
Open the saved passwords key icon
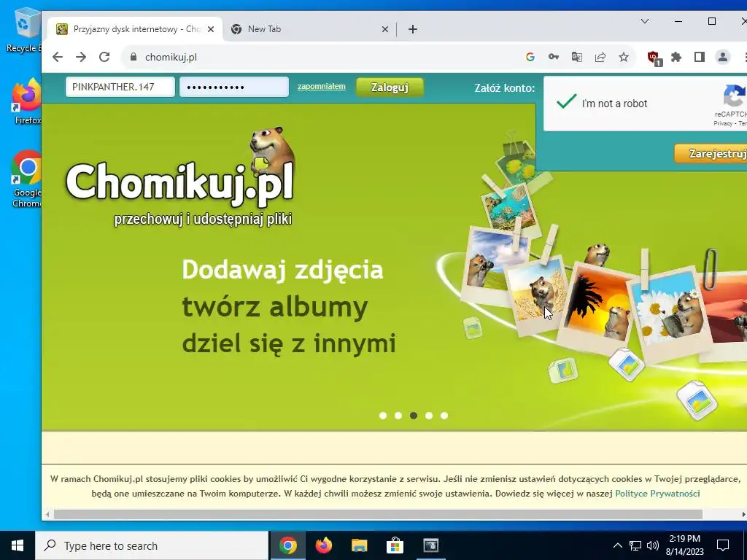click(553, 57)
